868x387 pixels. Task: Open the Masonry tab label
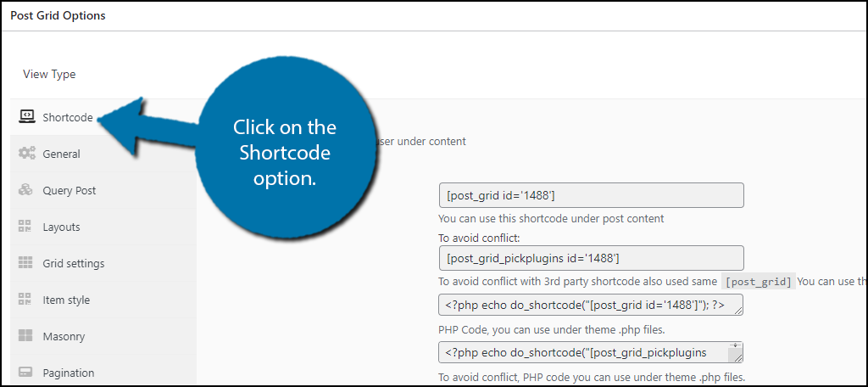tap(64, 337)
